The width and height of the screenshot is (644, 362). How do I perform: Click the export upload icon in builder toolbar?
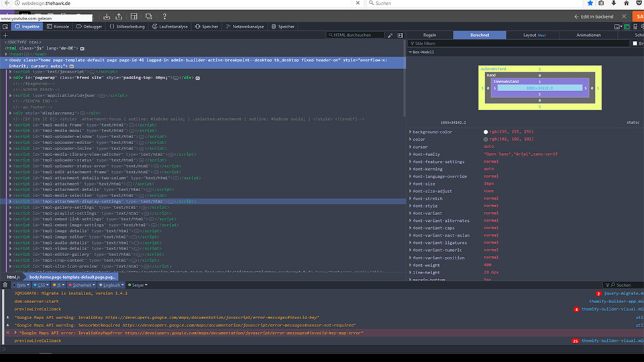click(119, 16)
